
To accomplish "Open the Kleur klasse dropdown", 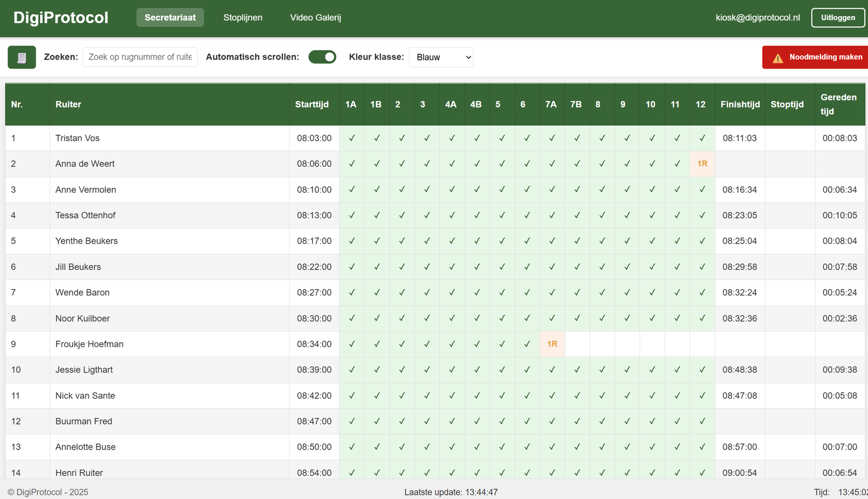I will (441, 57).
